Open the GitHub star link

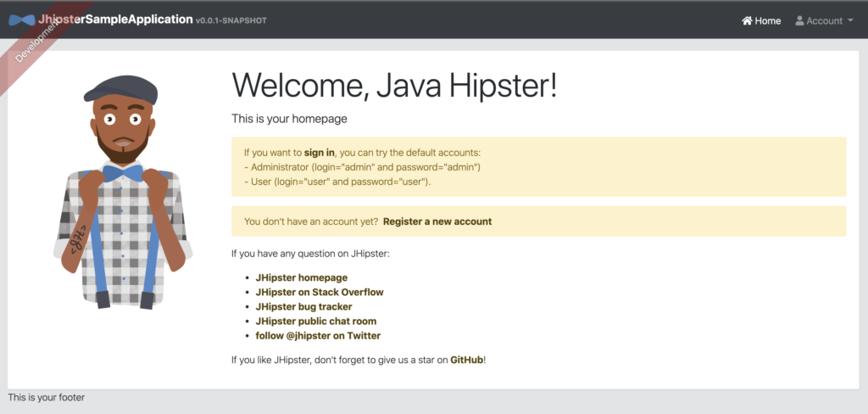pyautogui.click(x=467, y=360)
